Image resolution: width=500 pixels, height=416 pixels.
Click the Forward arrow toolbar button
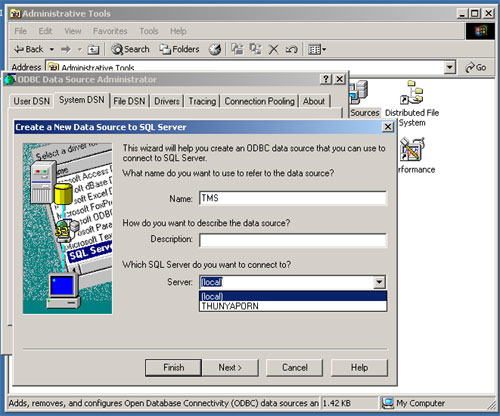pos(66,50)
